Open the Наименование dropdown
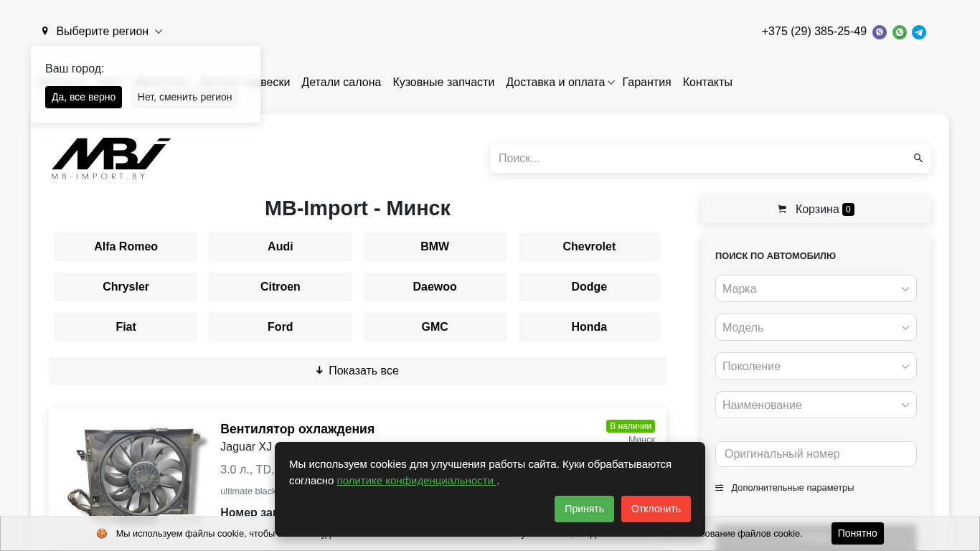The width and height of the screenshot is (980, 551). pyautogui.click(x=816, y=405)
